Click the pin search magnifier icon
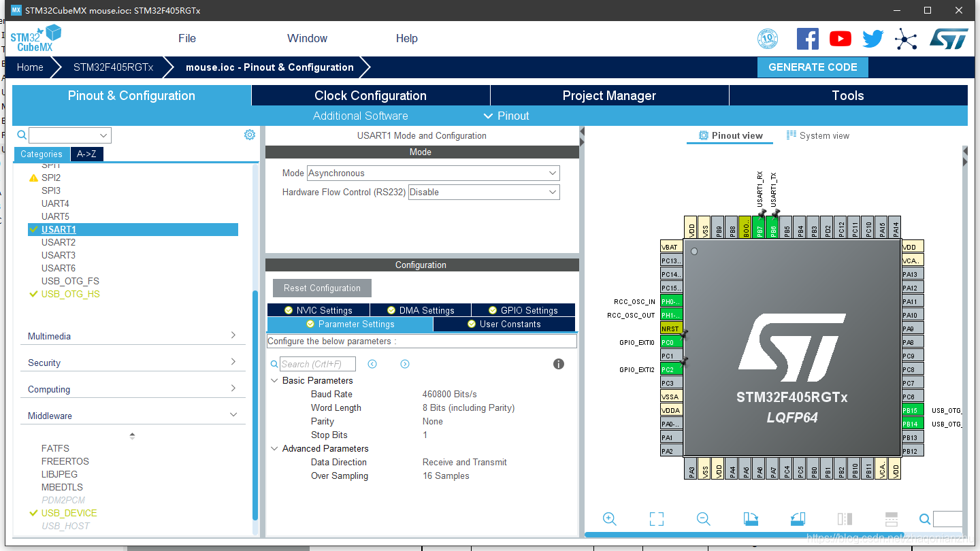 point(925,519)
